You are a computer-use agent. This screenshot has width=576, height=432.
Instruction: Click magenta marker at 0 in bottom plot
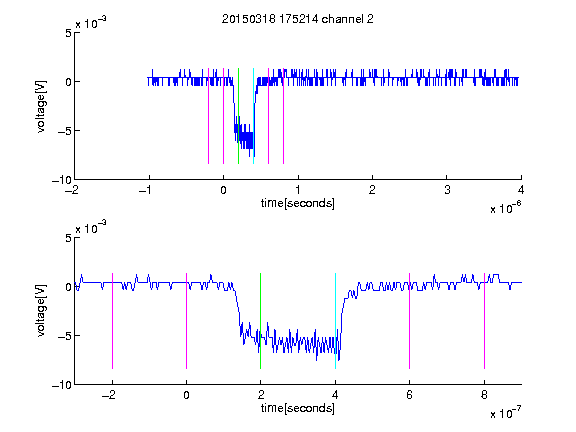tap(187, 321)
